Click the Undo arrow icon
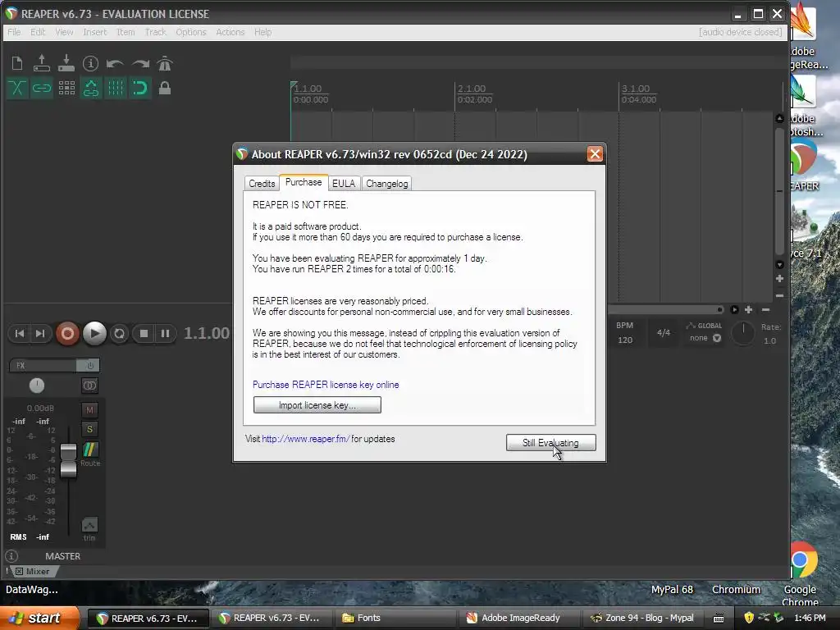 coord(115,64)
